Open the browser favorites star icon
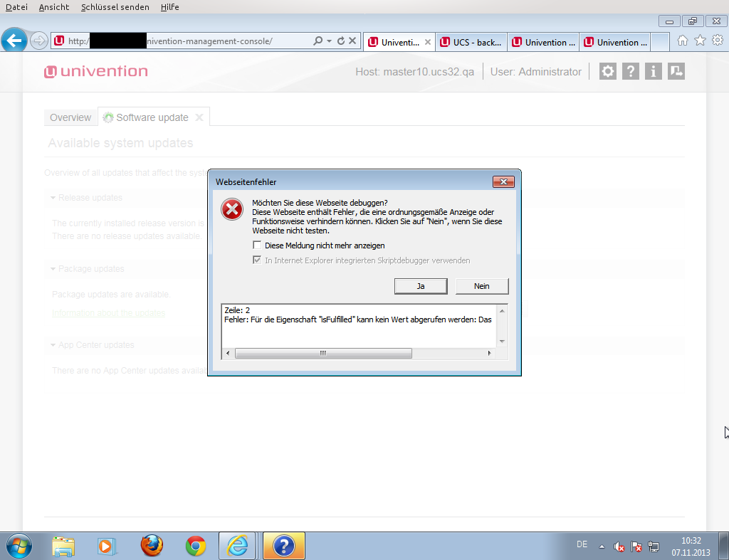Viewport: 729px width, 560px height. tap(700, 41)
